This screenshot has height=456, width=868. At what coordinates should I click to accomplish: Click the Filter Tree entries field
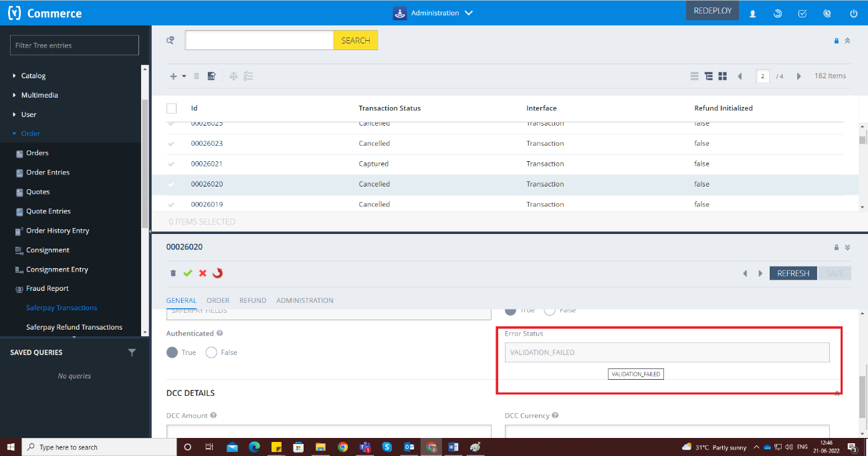point(74,45)
